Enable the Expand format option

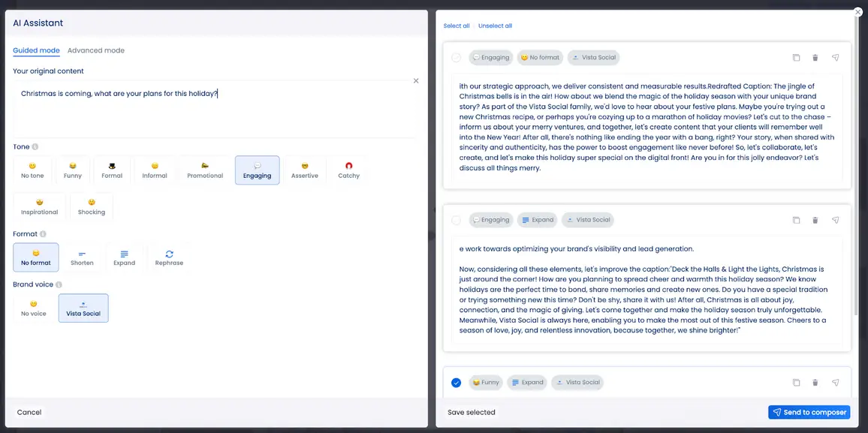(x=124, y=257)
